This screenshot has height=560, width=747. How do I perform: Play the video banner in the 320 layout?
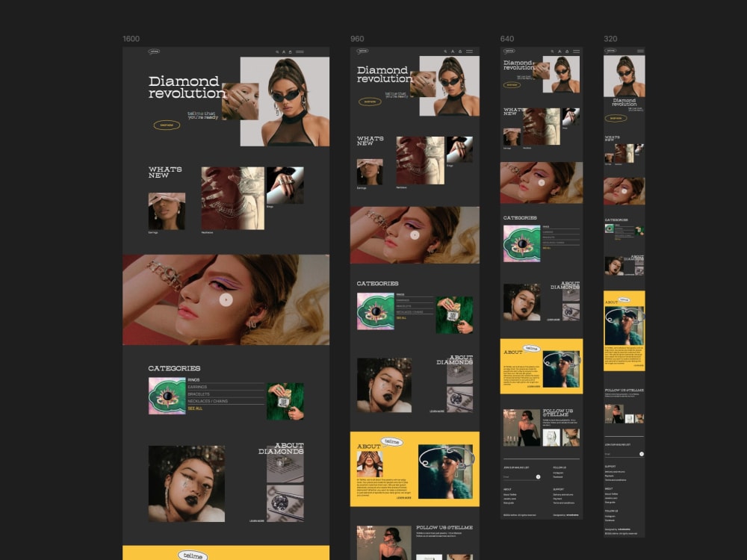coord(624,191)
